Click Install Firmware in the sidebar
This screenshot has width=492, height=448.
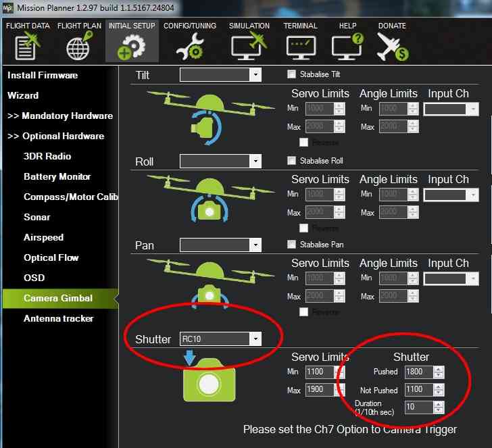(43, 75)
